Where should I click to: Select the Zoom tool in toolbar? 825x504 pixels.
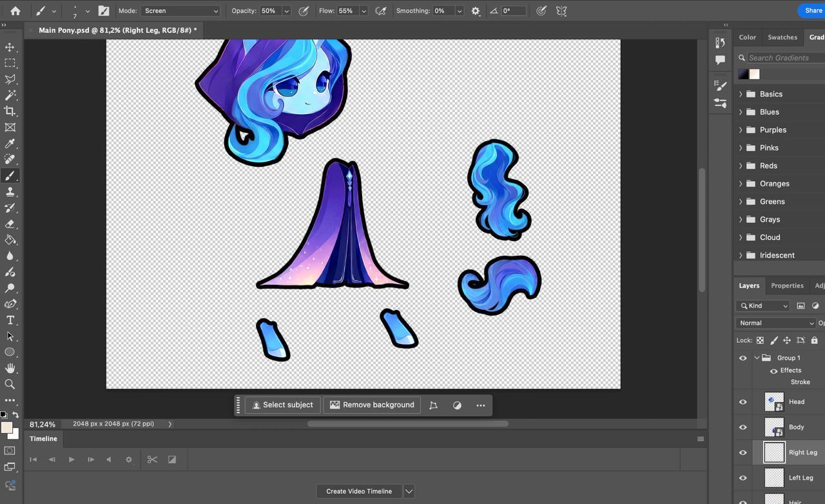[x=10, y=384]
